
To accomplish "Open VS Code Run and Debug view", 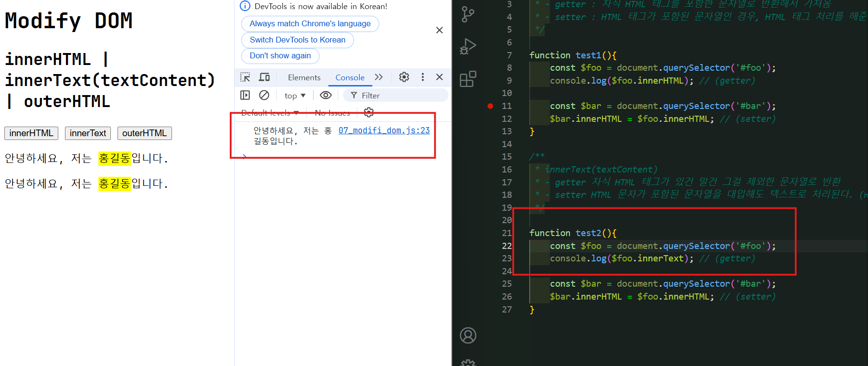I will coord(468,46).
